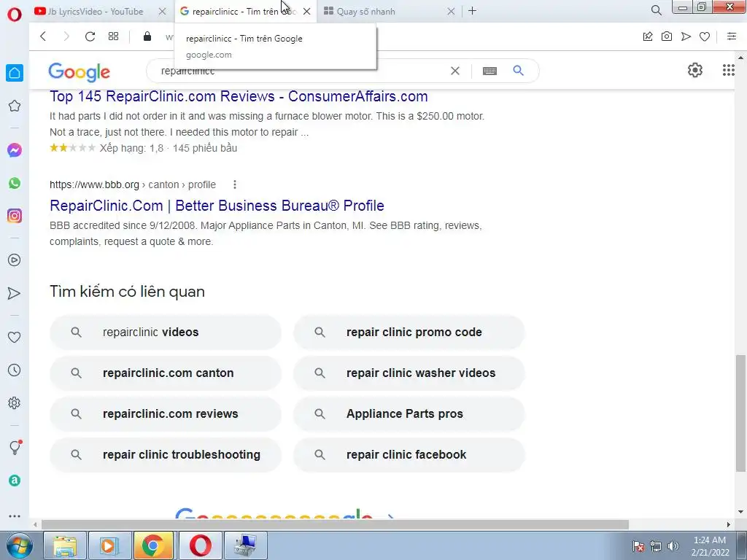
Task: Select the repairclinicc Google tab
Action: (x=239, y=11)
